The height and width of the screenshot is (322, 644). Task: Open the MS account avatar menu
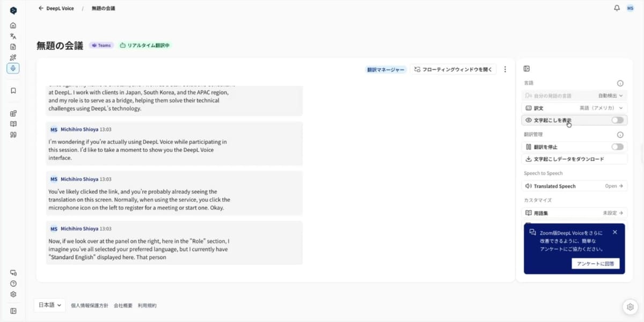click(631, 8)
